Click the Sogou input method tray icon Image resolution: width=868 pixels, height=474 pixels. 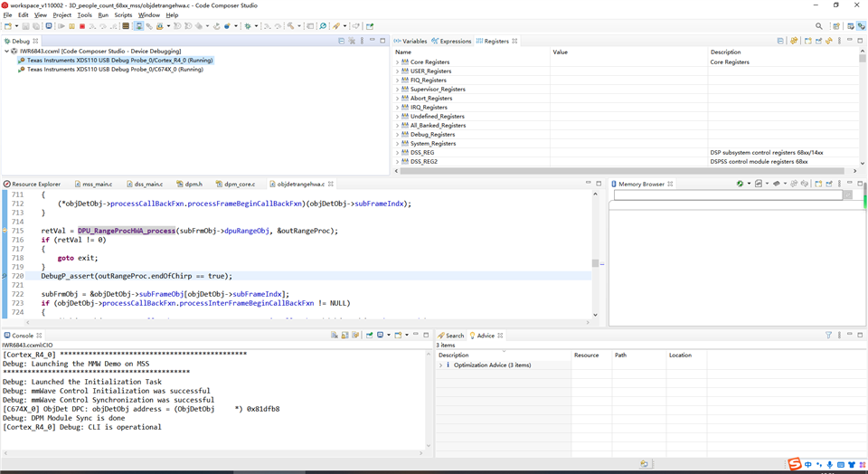pos(794,465)
